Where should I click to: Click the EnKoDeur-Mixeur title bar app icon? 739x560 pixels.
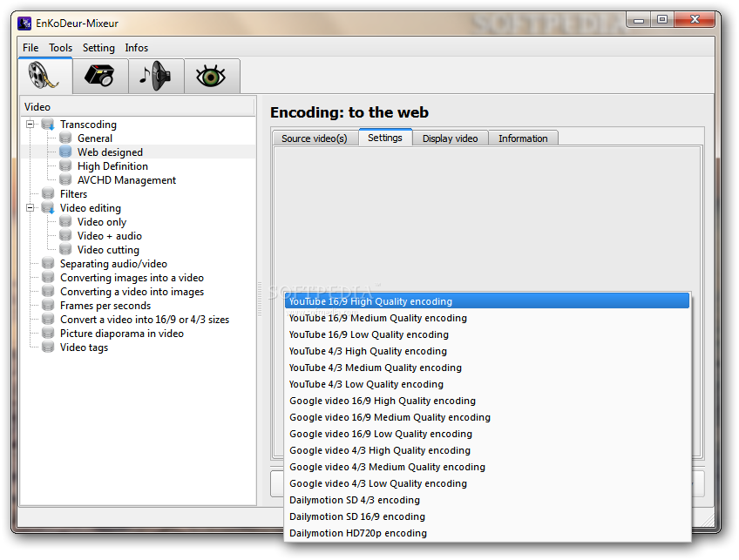[24, 23]
